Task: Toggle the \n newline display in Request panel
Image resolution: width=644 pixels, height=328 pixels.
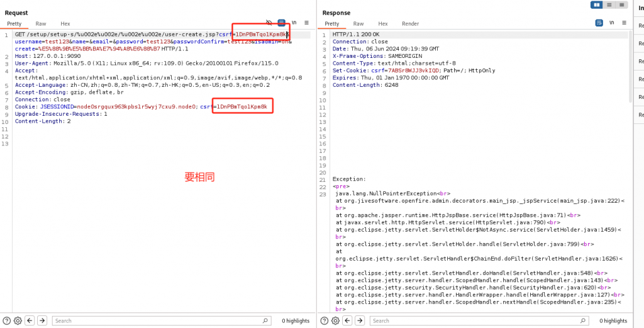Action: [x=294, y=23]
